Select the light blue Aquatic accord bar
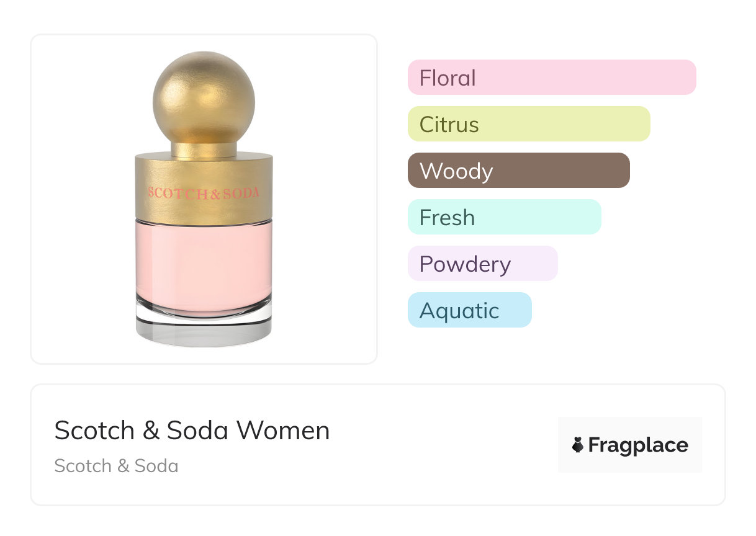The height and width of the screenshot is (536, 756). click(470, 310)
